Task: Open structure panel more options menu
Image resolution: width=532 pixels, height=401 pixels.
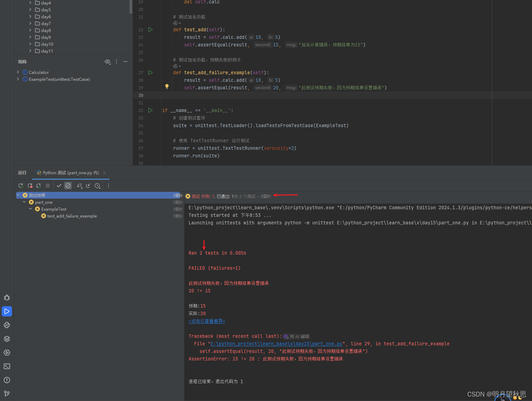Action: click(116, 62)
